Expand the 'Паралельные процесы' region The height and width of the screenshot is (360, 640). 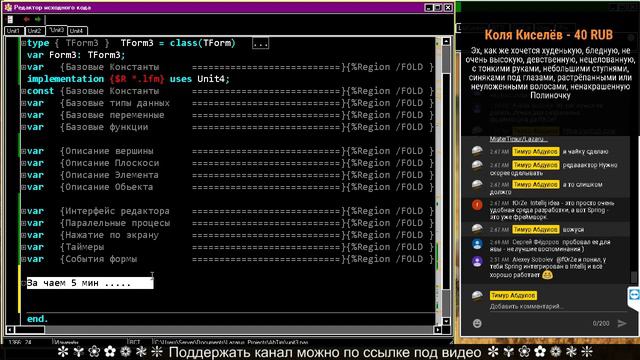24,223
